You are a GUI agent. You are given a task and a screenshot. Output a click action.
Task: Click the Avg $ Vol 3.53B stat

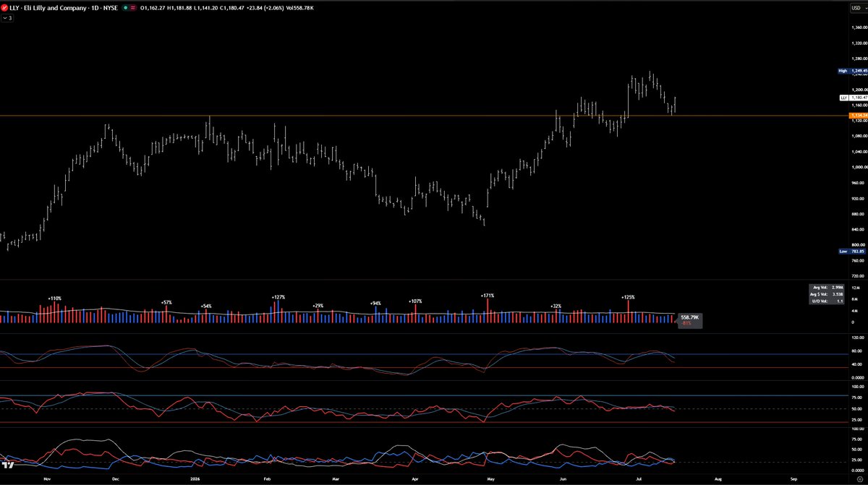tap(827, 294)
